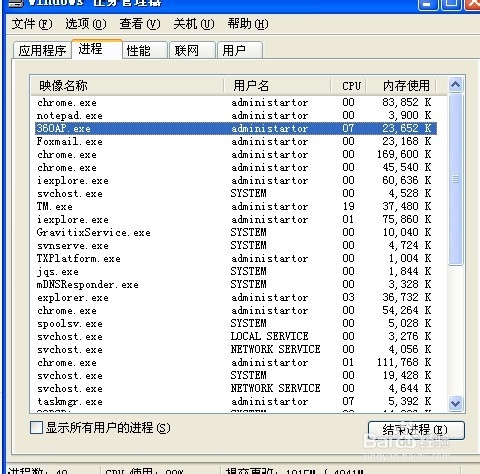Select the explorer.exe process row
The width and height of the screenshot is (480, 474).
pos(236,297)
